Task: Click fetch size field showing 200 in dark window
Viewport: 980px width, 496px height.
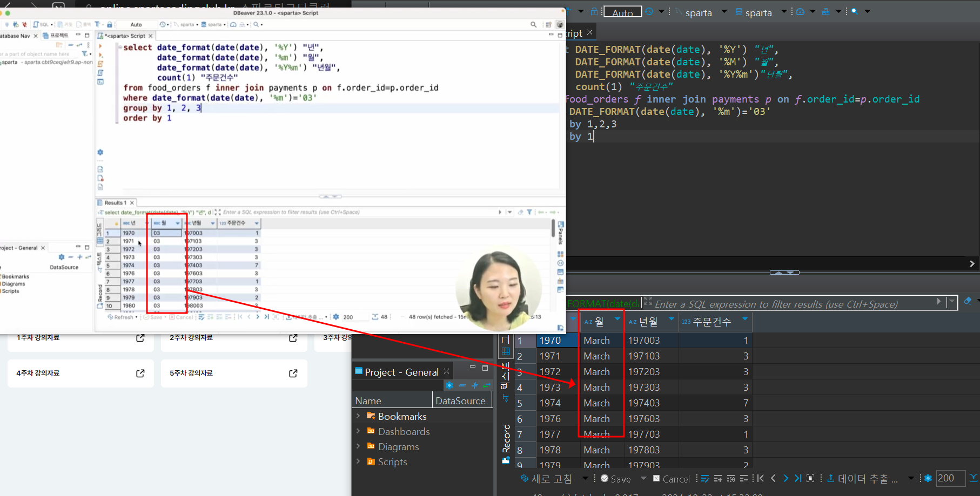Action: pyautogui.click(x=950, y=478)
